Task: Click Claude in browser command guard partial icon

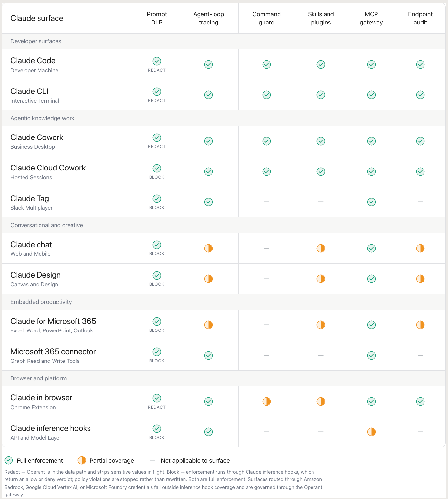Action: click(266, 401)
